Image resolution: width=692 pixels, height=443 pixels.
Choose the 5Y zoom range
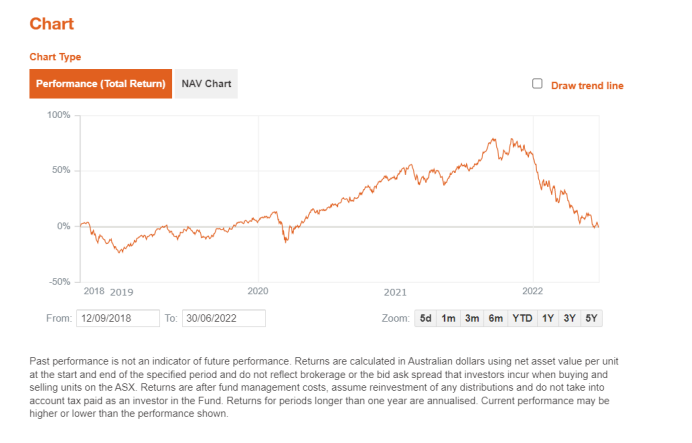[x=592, y=319]
